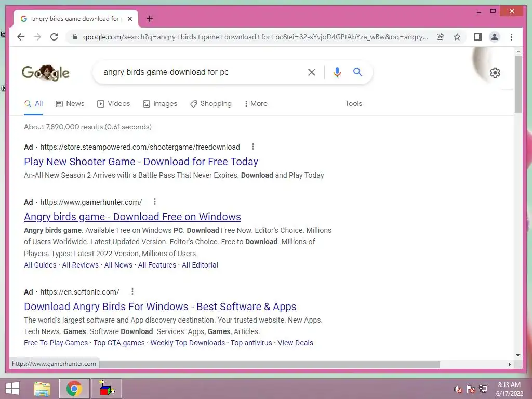Bookmark this page with the star
532x399 pixels.
pos(457,37)
